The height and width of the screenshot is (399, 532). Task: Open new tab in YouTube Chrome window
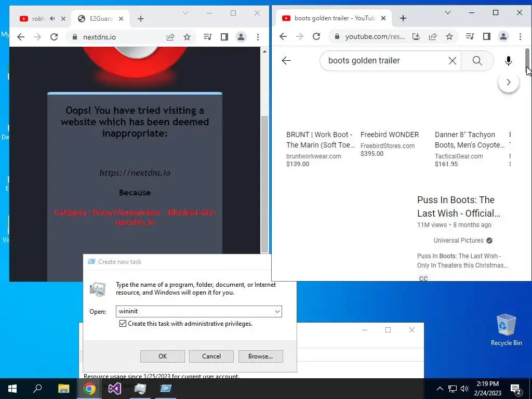pos(403,18)
